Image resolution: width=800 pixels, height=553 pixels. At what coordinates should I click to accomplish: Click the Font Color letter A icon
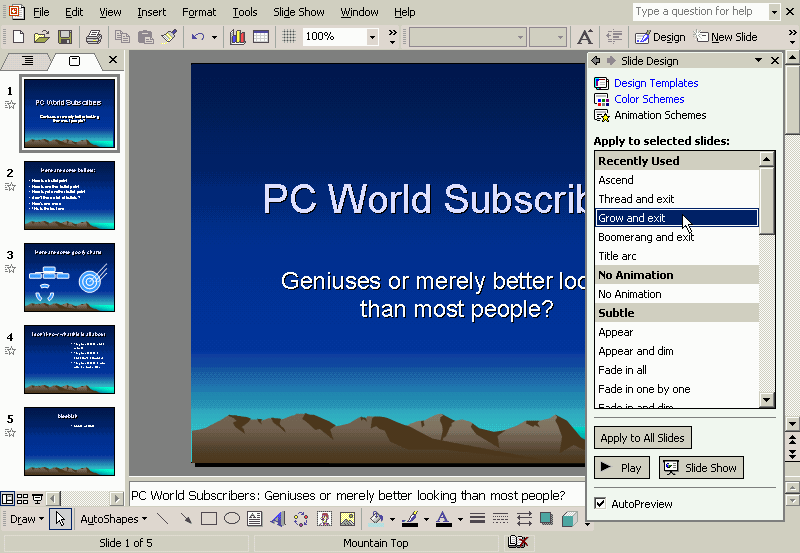pos(443,519)
